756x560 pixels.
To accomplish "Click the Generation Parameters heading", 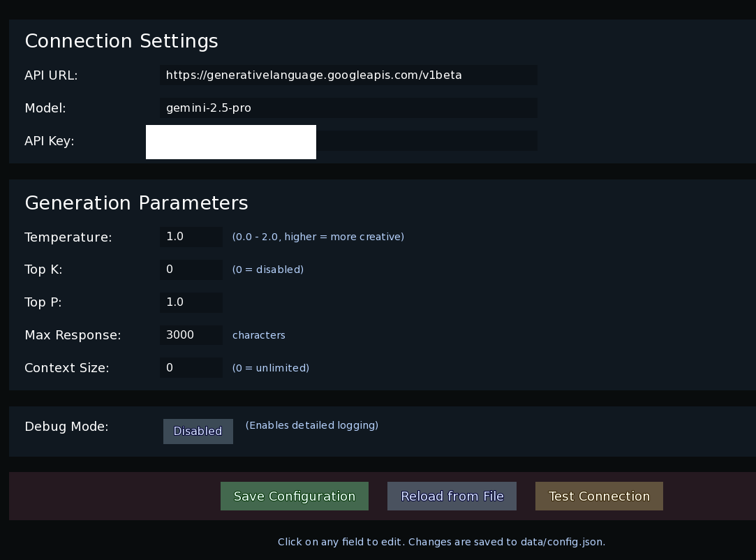I will 136,203.
